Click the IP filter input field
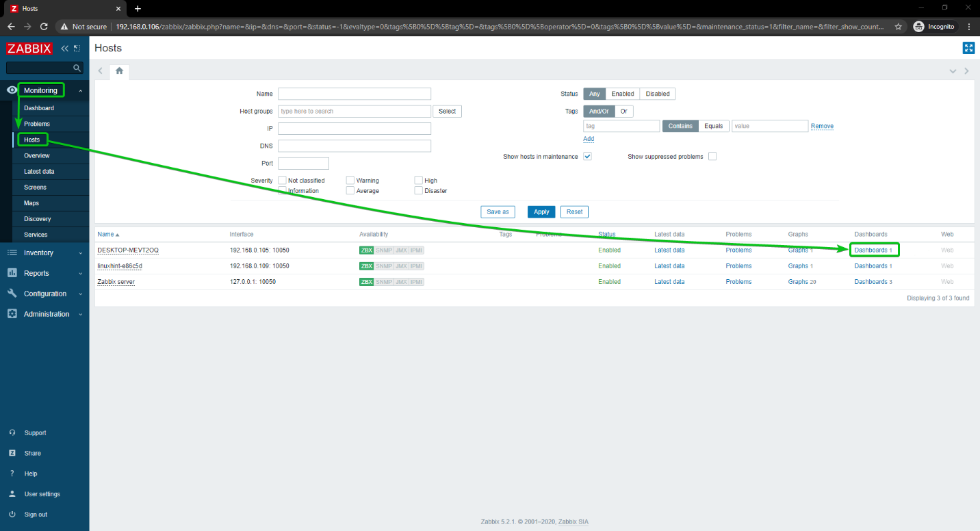Screen dimensions: 980x531 pos(354,129)
